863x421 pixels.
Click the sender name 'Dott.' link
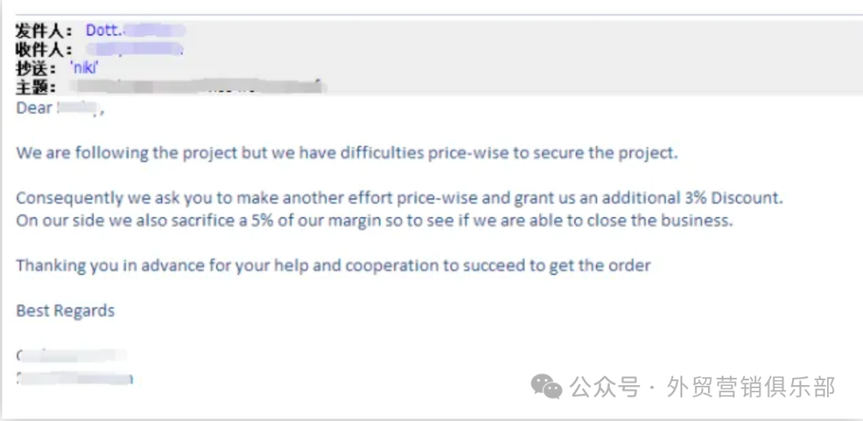103,31
